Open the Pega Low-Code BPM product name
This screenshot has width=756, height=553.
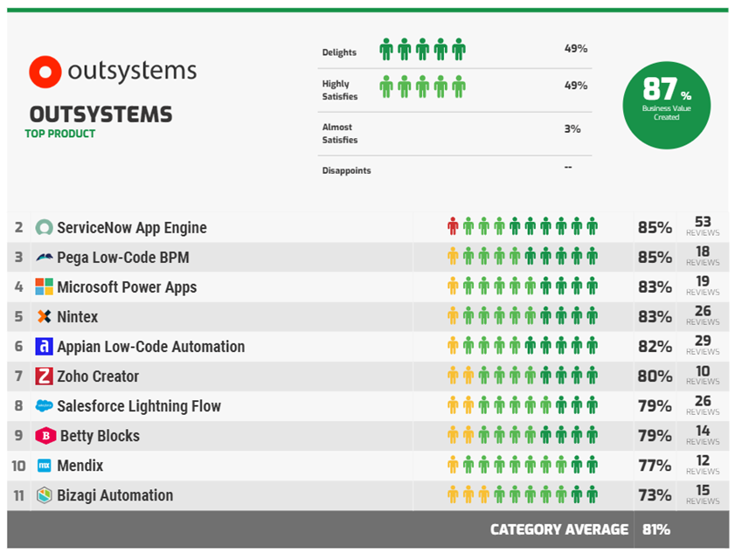(123, 258)
